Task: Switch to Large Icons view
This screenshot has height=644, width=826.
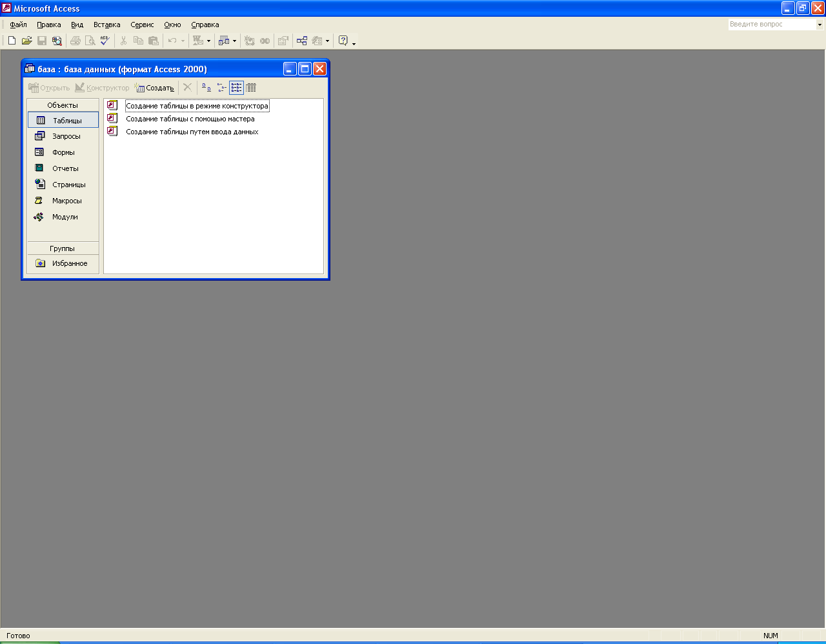Action: click(x=206, y=87)
